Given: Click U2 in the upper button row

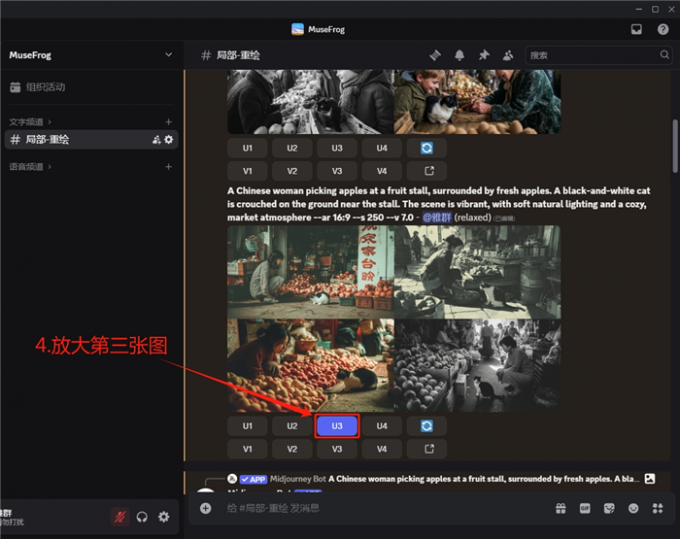Looking at the screenshot, I should click(292, 148).
